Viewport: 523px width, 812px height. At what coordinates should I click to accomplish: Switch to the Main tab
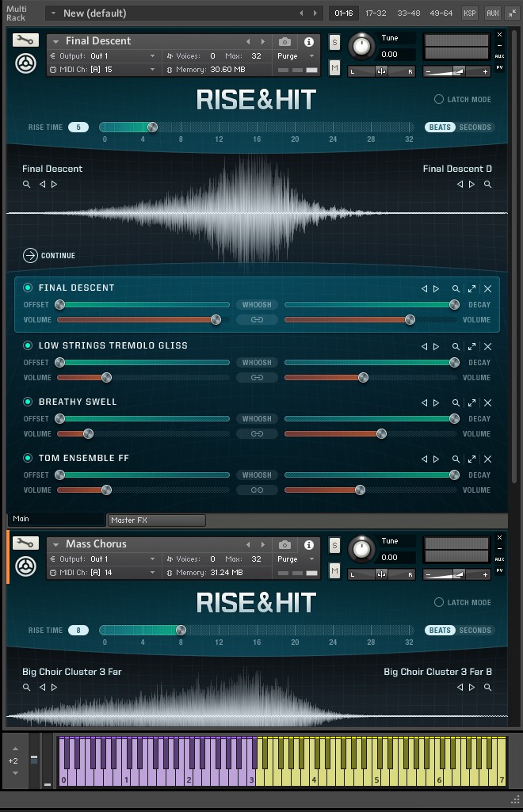pyautogui.click(x=56, y=519)
